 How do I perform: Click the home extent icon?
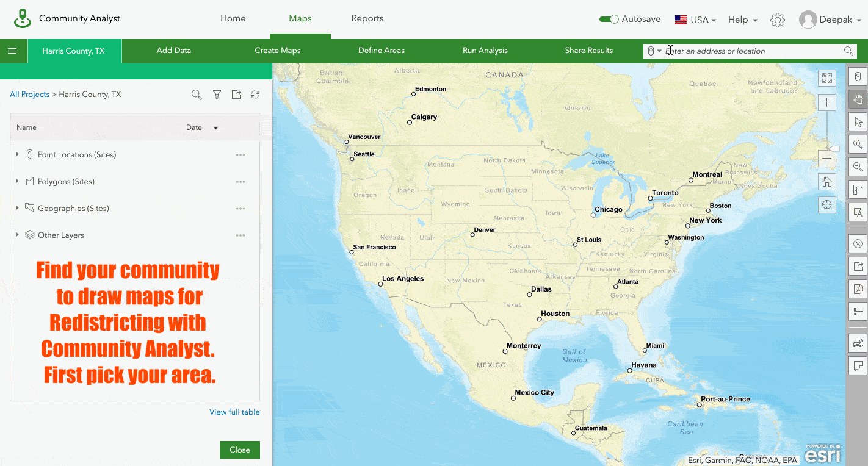[827, 182]
